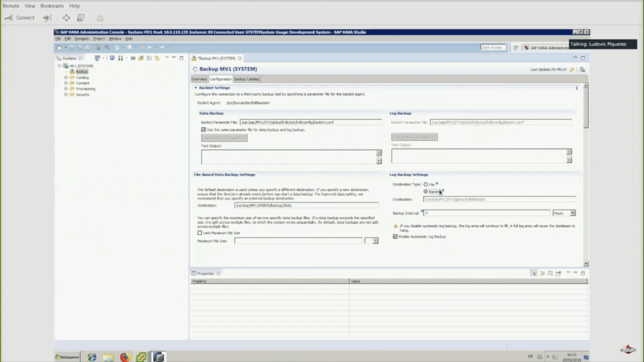
Task: Open the Window menu in HANA Studio
Action: point(115,39)
